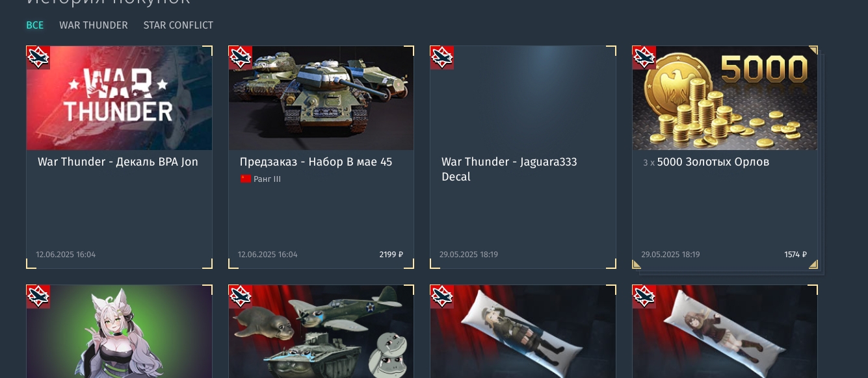Open 5000 Золотых Орлов purchase title
Image resolution: width=868 pixels, height=378 pixels.
tap(713, 162)
